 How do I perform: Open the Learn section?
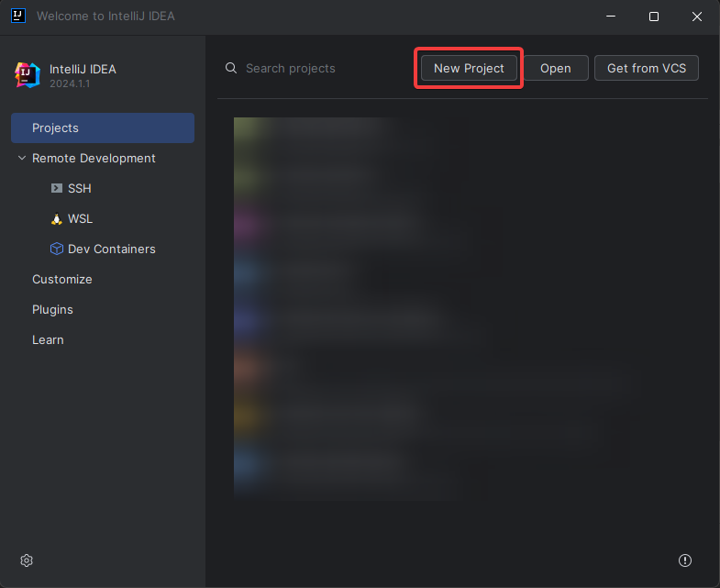pos(48,340)
